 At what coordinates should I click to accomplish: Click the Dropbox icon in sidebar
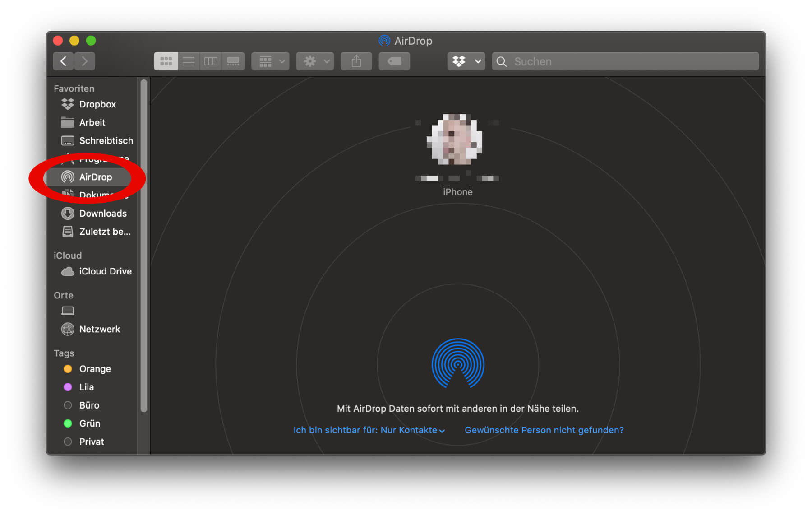pyautogui.click(x=68, y=104)
